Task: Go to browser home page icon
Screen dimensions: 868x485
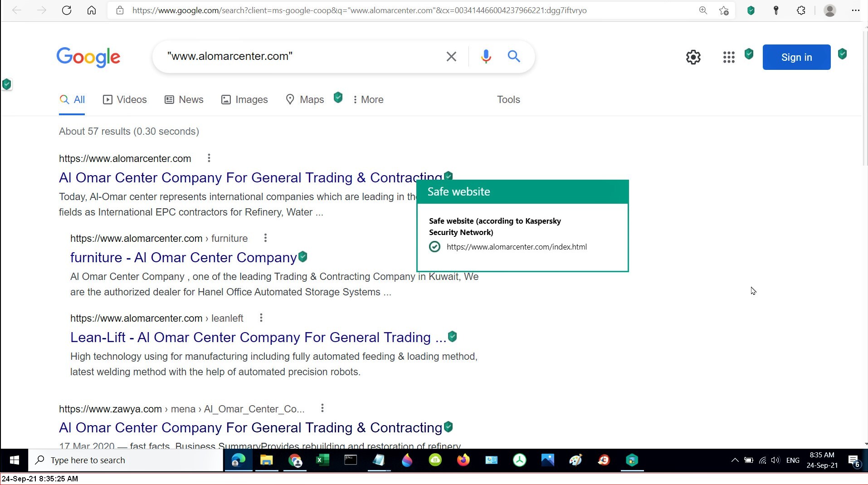Action: tap(92, 10)
